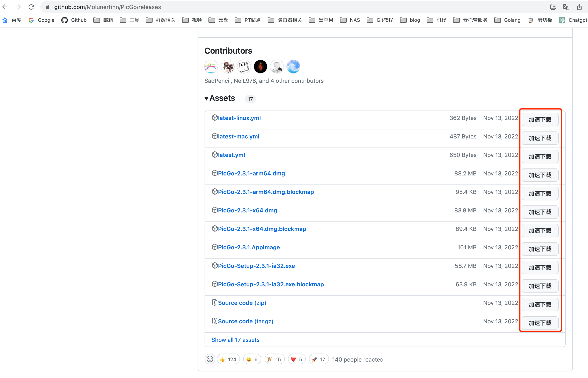This screenshot has width=588, height=378.
Task: Open the translate page icon
Action: coord(566,7)
